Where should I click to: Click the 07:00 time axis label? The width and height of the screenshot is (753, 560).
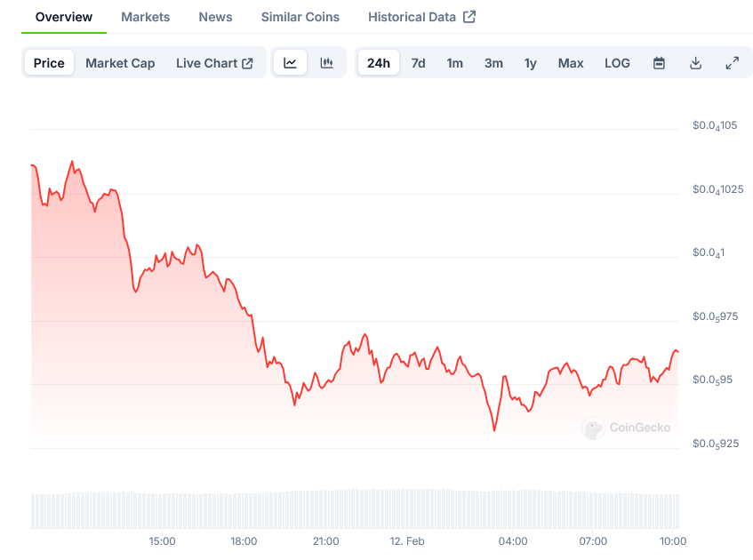593,541
